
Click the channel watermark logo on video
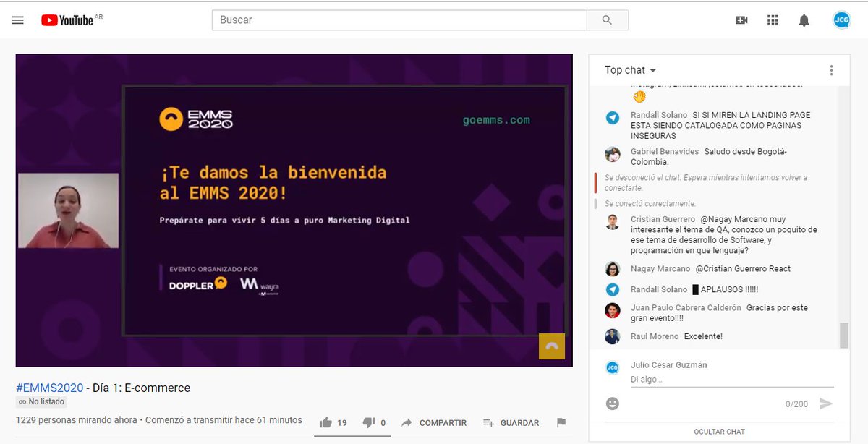coord(551,346)
